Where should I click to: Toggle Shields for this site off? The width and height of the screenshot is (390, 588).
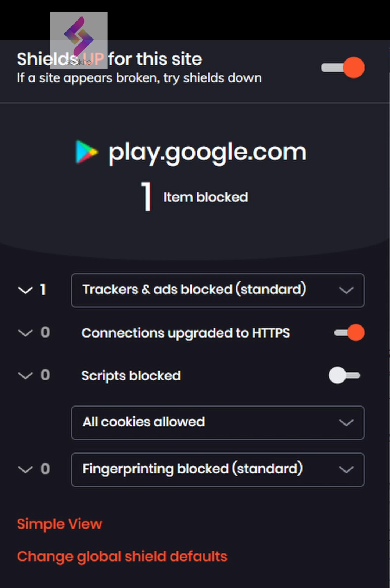point(343,68)
